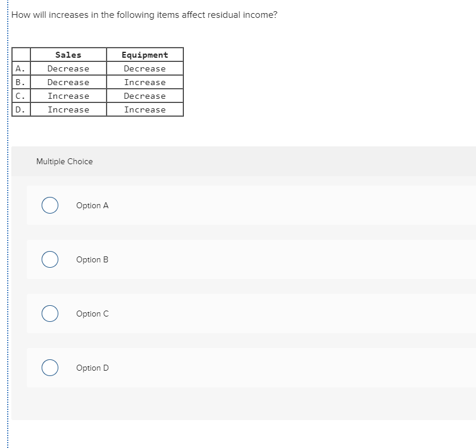The image size is (476, 448).
Task: Click the residual income question text
Action: pyautogui.click(x=145, y=15)
